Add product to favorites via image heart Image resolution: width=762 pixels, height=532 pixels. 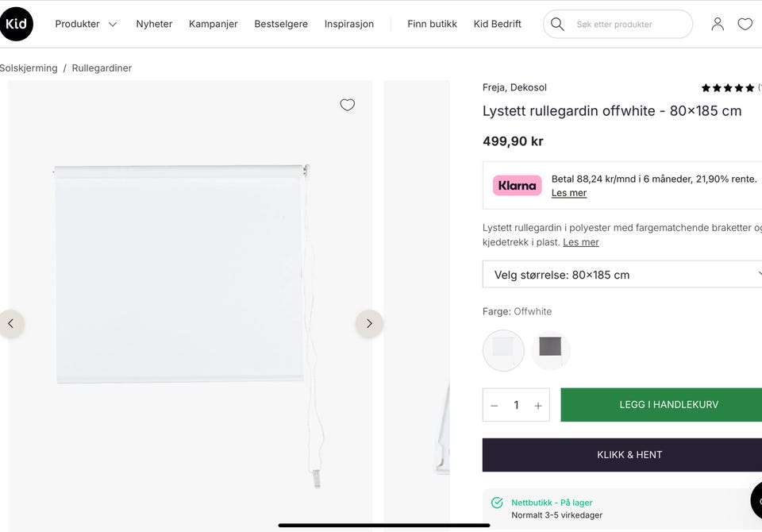click(x=347, y=105)
